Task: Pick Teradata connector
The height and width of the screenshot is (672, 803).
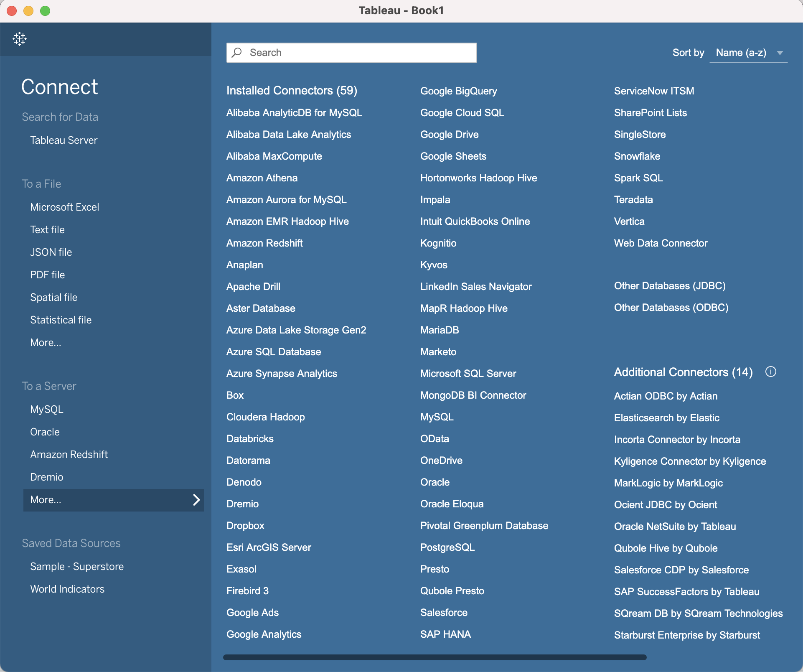Action: point(633,200)
